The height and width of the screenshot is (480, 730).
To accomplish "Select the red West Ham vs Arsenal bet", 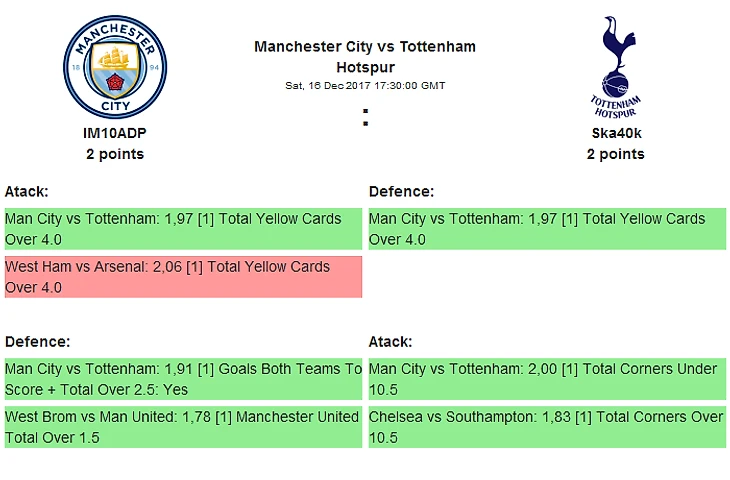I will coord(182,277).
